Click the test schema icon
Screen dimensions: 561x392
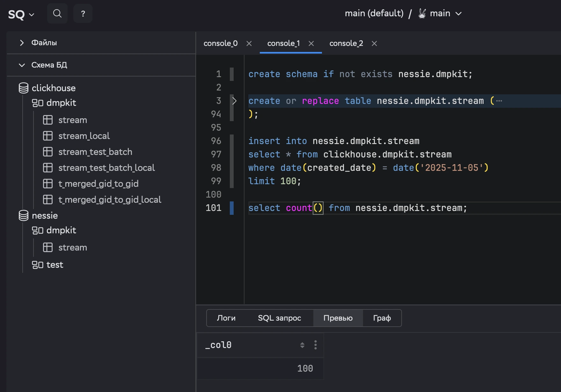[38, 265]
